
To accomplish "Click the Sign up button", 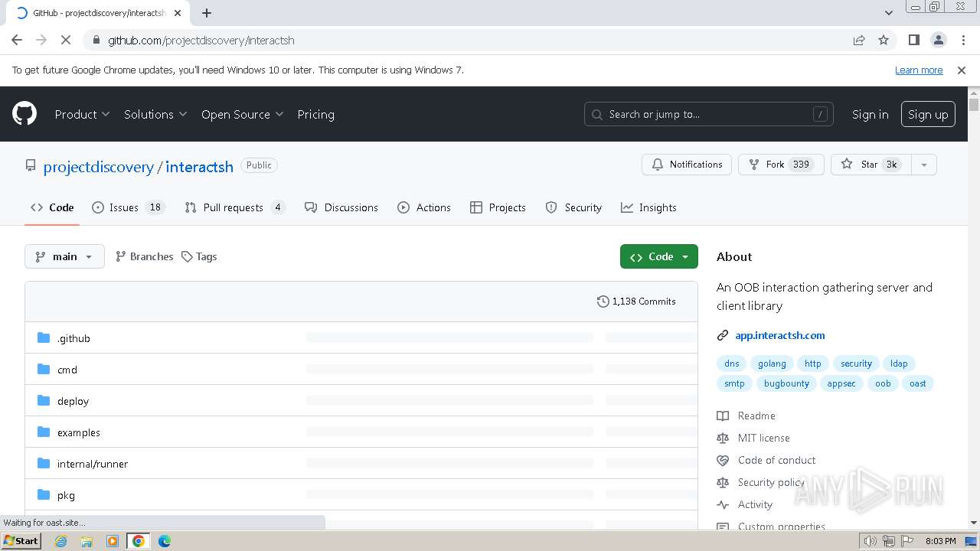I will coord(928,114).
